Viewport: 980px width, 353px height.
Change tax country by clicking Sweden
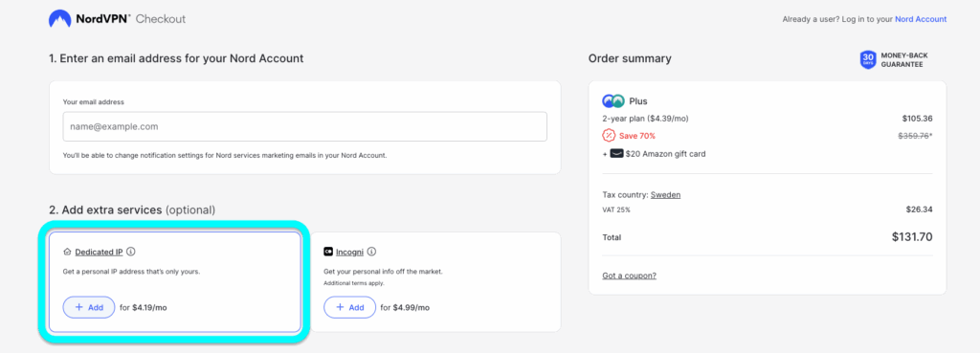[x=666, y=195]
